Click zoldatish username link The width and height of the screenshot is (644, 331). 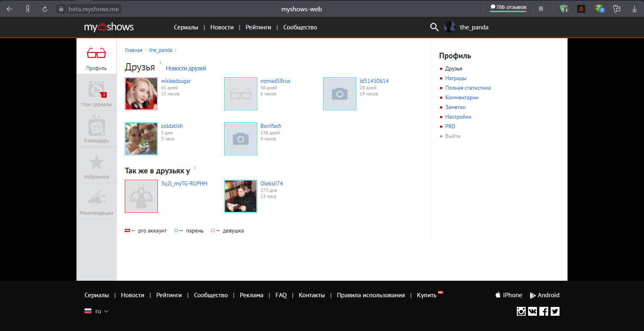click(x=172, y=126)
